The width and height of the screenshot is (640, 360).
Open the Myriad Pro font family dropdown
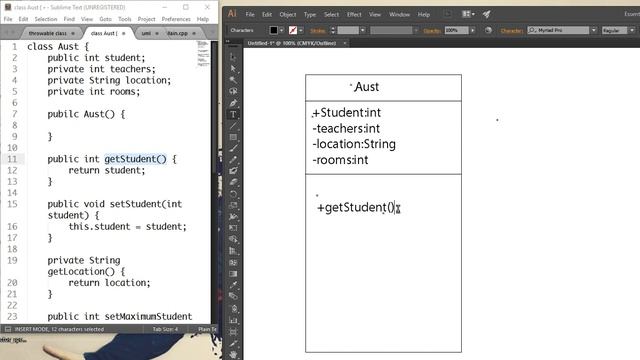coord(594,30)
